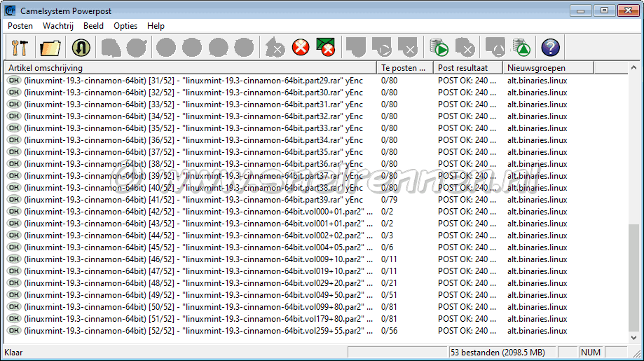
Task: Select the row for part36.rar [38/52]
Action: tap(316, 163)
